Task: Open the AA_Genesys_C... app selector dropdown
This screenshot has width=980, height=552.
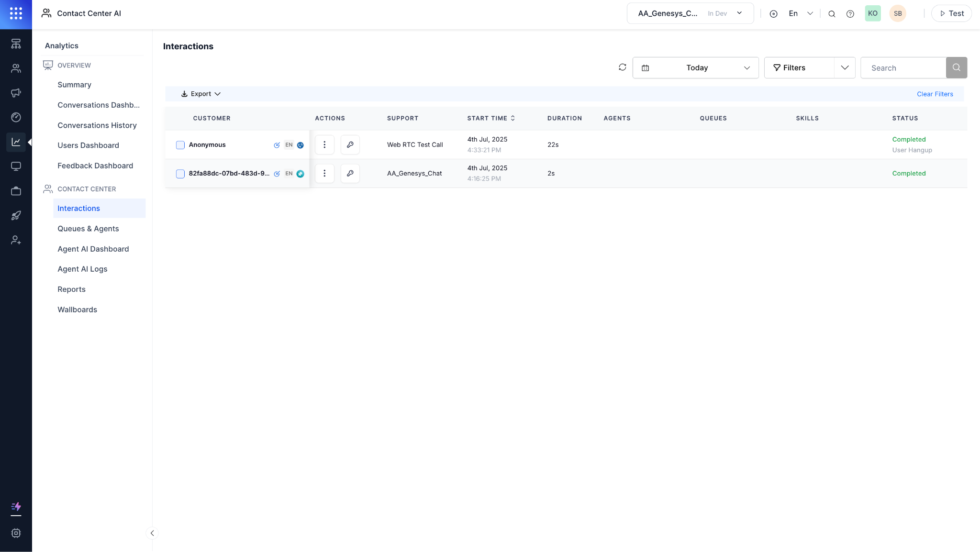Action: pos(690,13)
